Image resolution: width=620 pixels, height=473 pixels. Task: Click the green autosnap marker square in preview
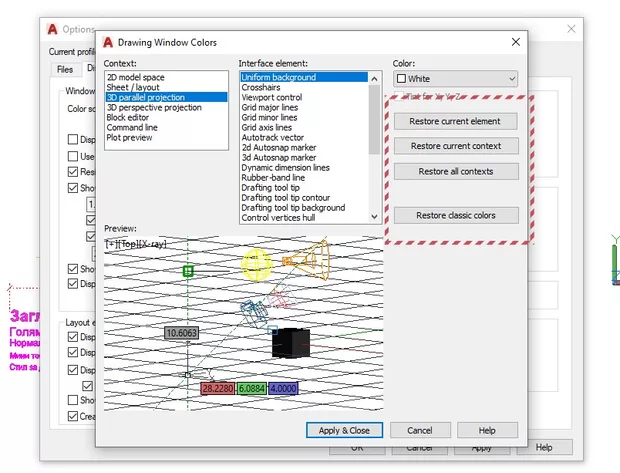(x=188, y=270)
